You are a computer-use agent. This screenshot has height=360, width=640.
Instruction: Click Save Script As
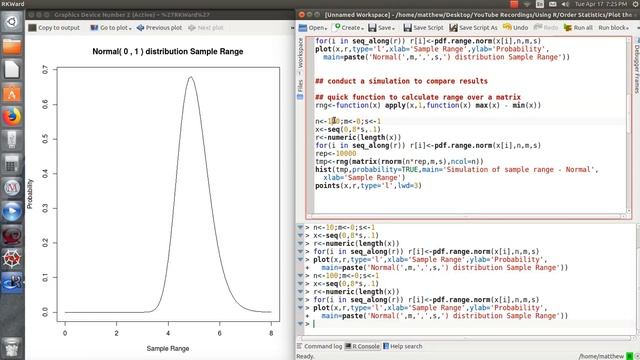[473, 28]
